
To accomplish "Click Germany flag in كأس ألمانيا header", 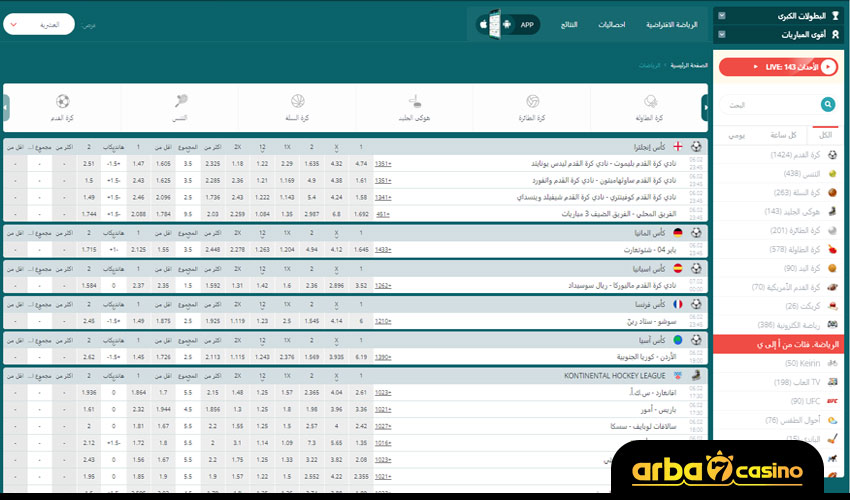I will coord(678,233).
